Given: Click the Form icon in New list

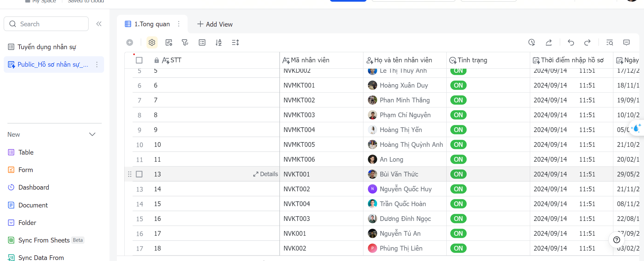Looking at the screenshot, I should pyautogui.click(x=11, y=170).
